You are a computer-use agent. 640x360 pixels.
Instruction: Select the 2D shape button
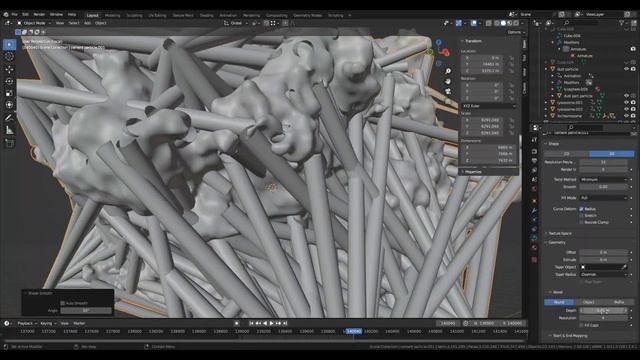567,153
